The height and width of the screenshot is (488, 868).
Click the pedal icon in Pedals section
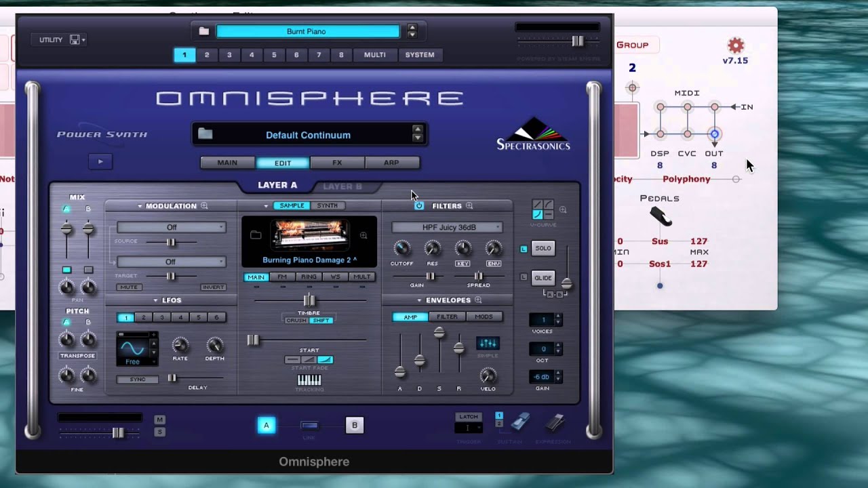point(660,216)
